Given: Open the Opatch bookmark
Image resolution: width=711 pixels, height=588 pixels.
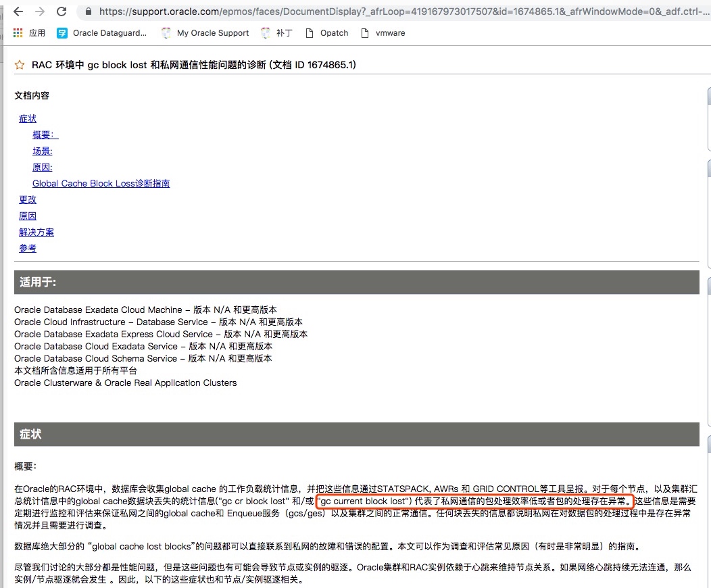Looking at the screenshot, I should 334,32.
